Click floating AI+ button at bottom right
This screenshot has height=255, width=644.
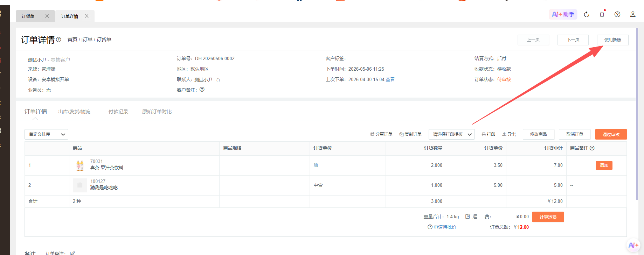tap(633, 245)
